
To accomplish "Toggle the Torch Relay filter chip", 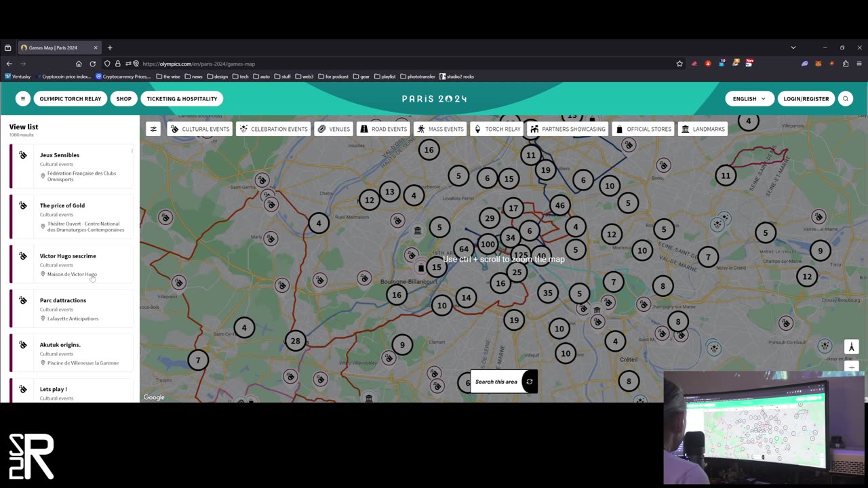I will coord(497,129).
